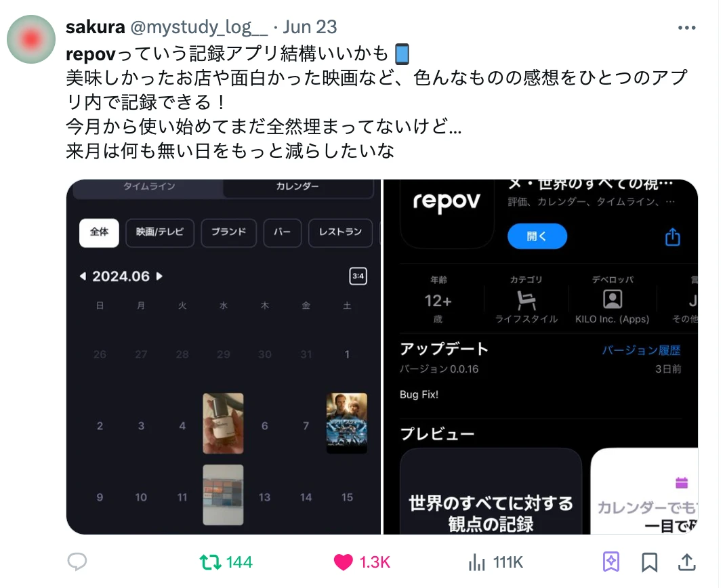This screenshot has height=588, width=725.
Task: Click the purple sparkle bookmark-folder icon
Action: (610, 562)
